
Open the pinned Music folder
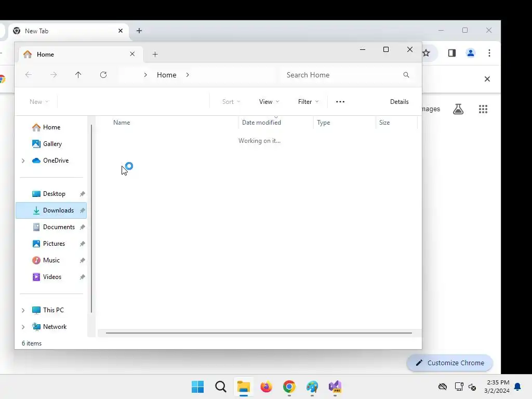coord(51,260)
